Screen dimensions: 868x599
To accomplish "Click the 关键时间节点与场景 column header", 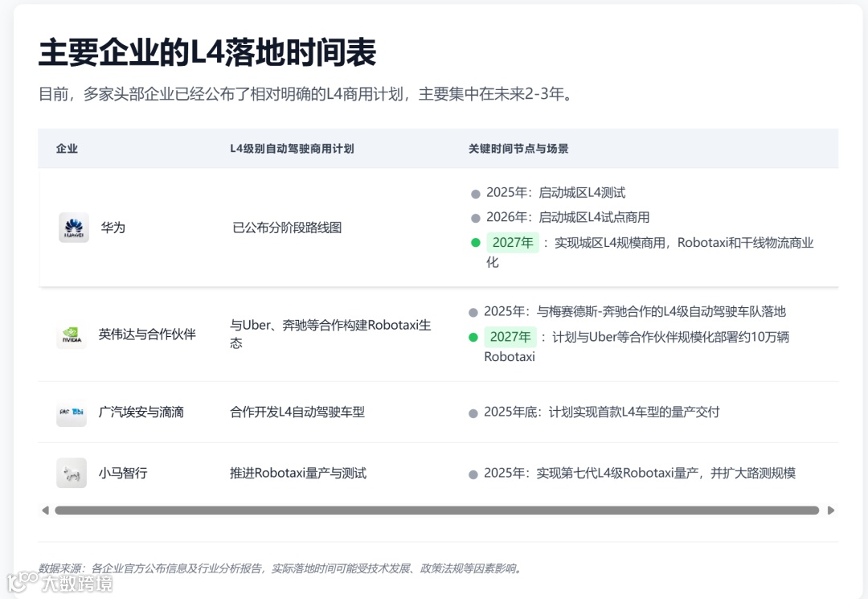I will click(518, 149).
